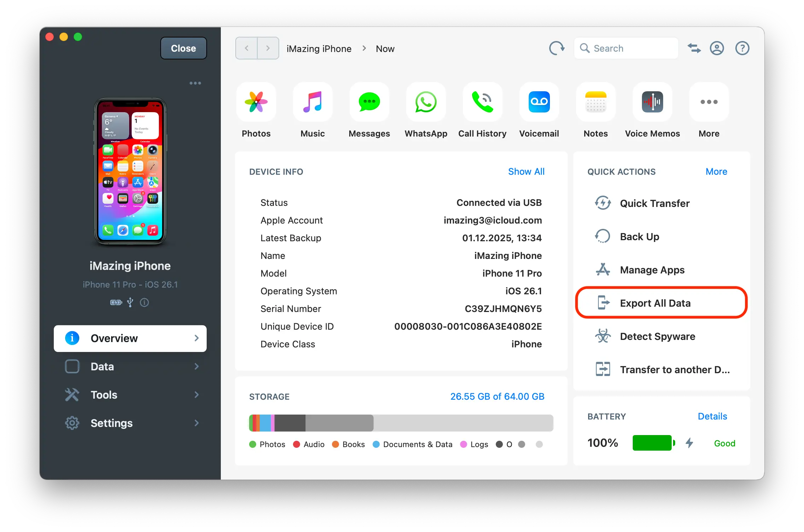Show All device info fields
Screen dimensions: 804x532
tap(527, 172)
